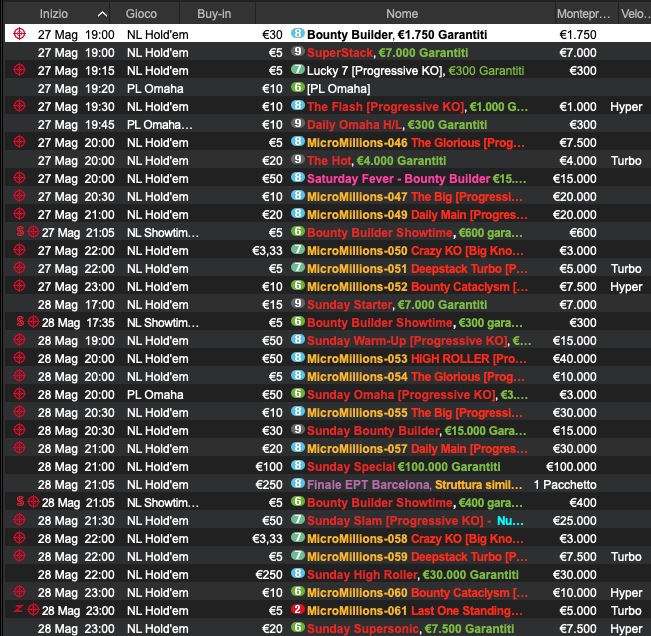Image resolution: width=651 pixels, height=636 pixels.
Task: Click the 9-max badge beside Sunday Bounty Builder
Action: coord(297,429)
